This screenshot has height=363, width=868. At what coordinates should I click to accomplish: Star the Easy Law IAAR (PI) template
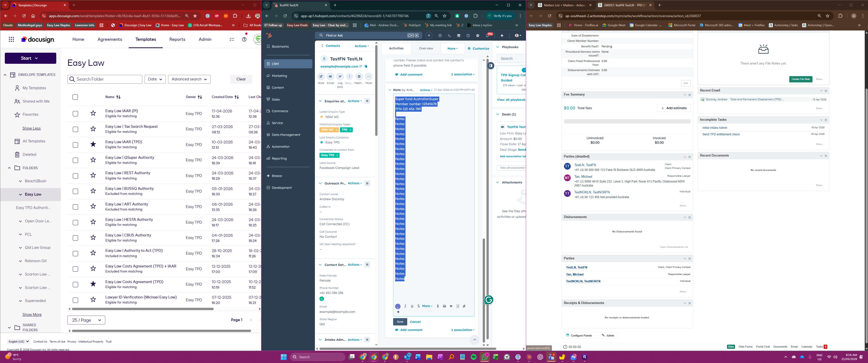93,113
